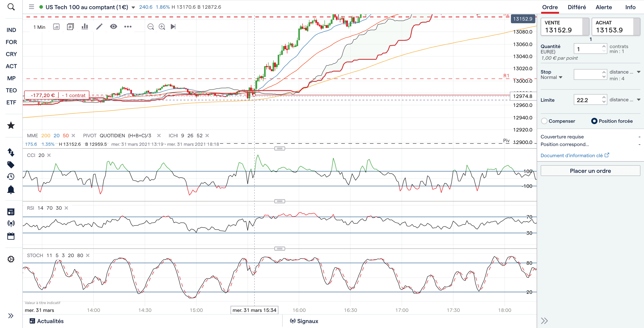Open the chart indicators bar icon
The image size is (644, 328).
click(x=85, y=27)
